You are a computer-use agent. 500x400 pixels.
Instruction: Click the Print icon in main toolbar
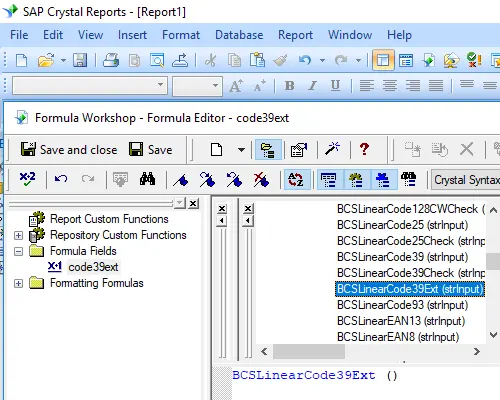click(111, 60)
